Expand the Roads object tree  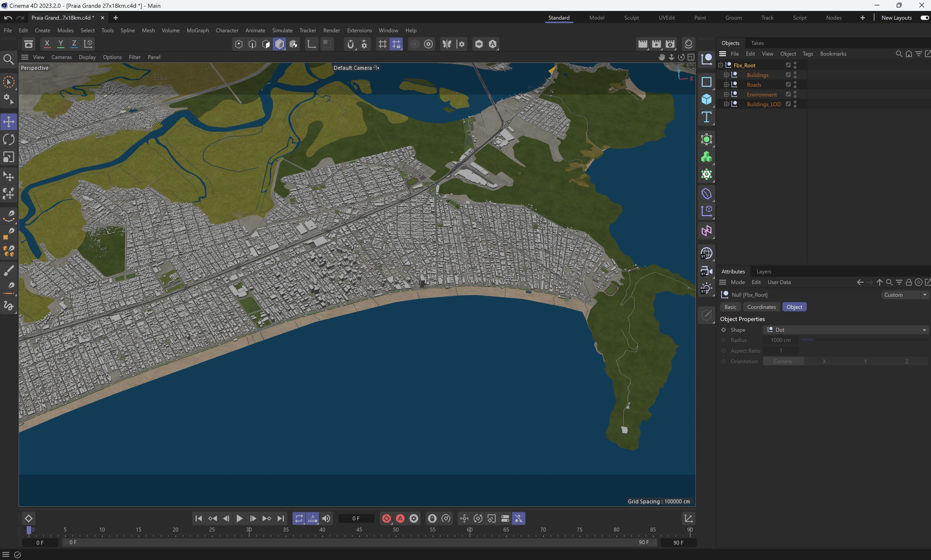click(726, 85)
